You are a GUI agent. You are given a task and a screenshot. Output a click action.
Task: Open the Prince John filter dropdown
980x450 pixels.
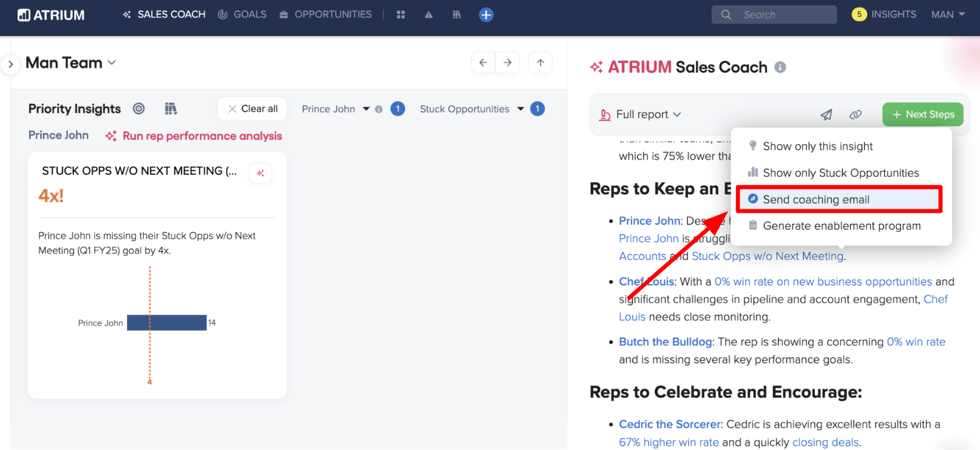(336, 109)
